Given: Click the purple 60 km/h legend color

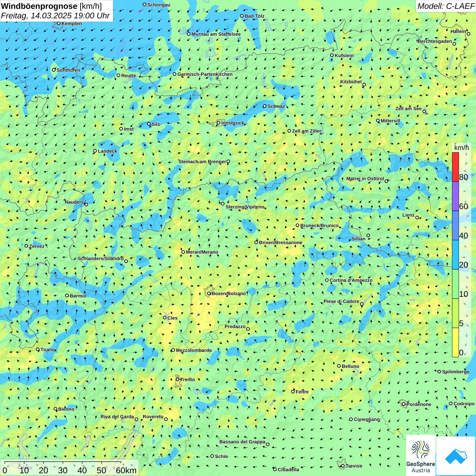Looking at the screenshot, I should tap(455, 196).
